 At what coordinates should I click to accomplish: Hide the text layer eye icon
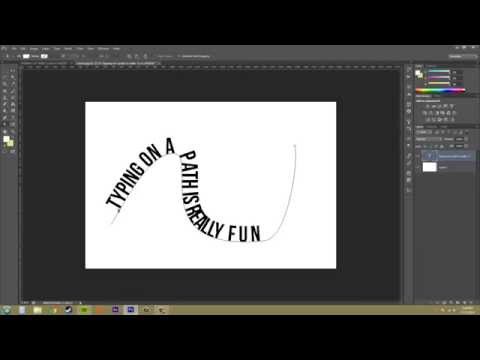pyautogui.click(x=418, y=156)
